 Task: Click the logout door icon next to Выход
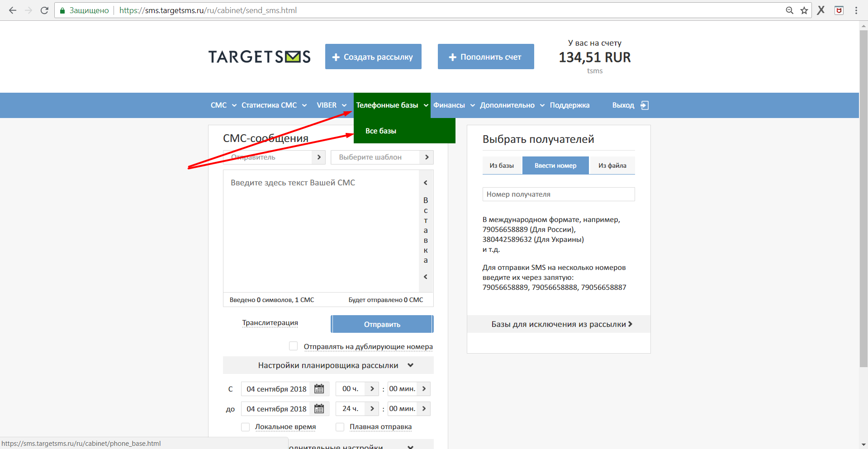(645, 105)
